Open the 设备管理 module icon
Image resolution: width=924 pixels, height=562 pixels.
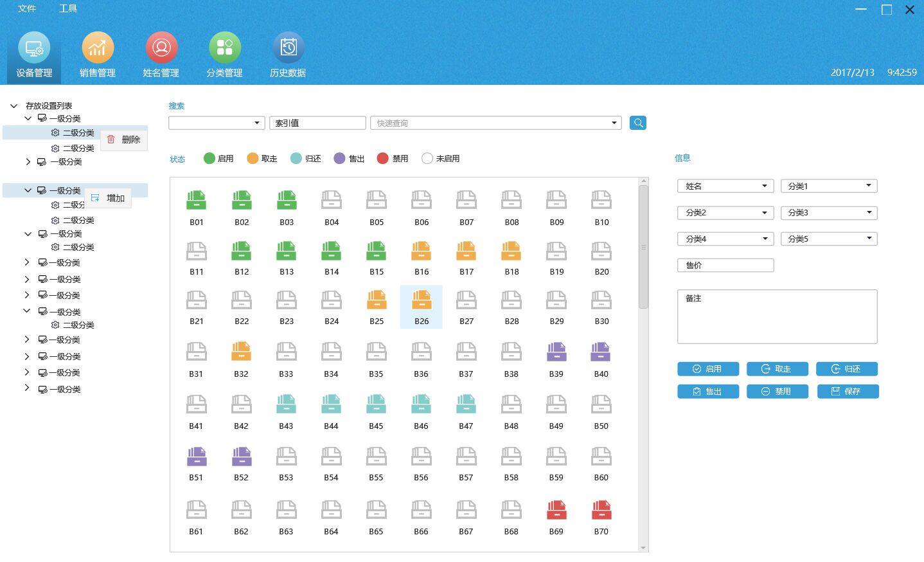point(33,55)
